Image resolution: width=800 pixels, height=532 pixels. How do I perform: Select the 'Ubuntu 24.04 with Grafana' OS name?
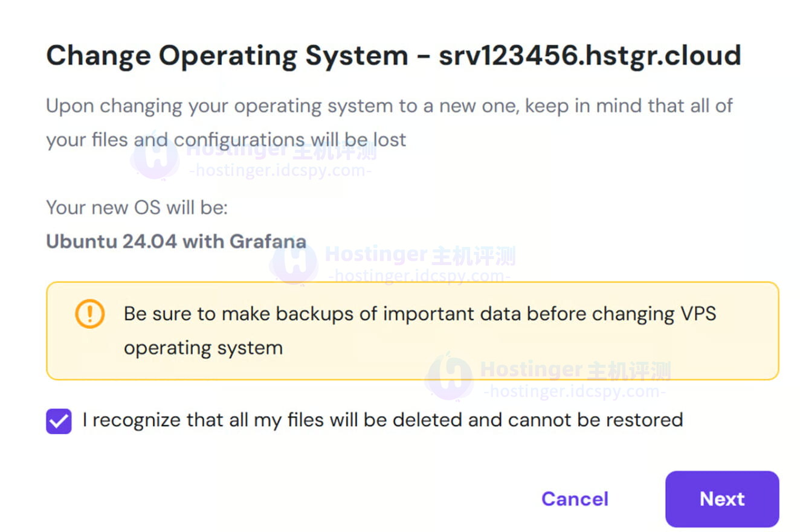tap(176, 242)
